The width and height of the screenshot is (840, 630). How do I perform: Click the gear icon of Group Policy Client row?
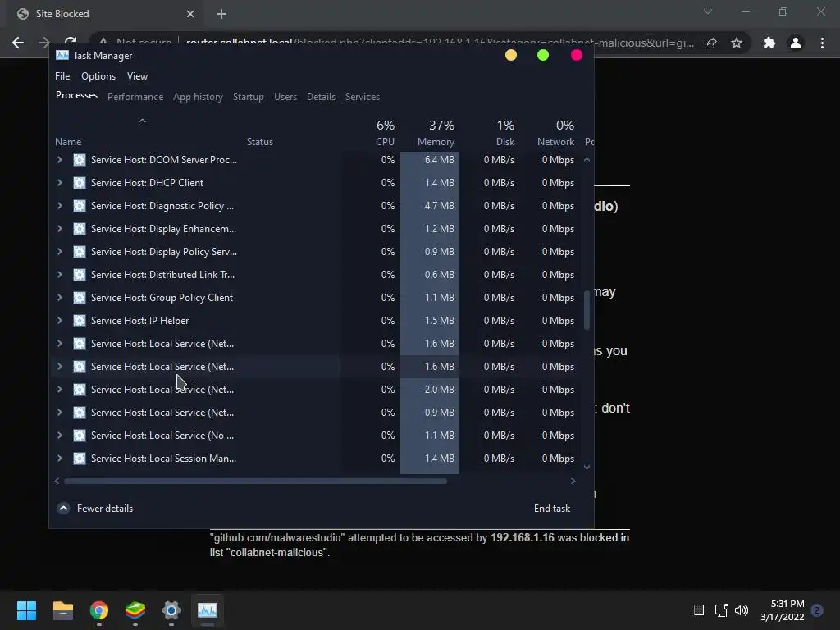coord(80,297)
